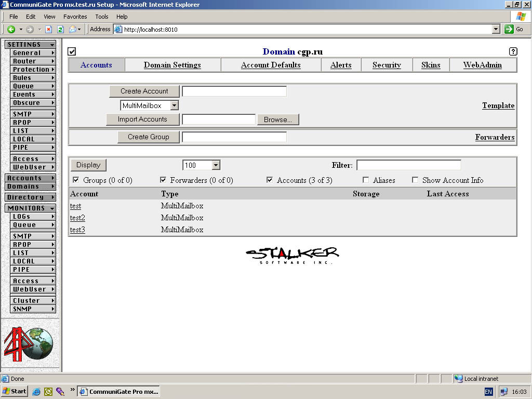Stop page loading with the red X icon

click(x=48, y=30)
